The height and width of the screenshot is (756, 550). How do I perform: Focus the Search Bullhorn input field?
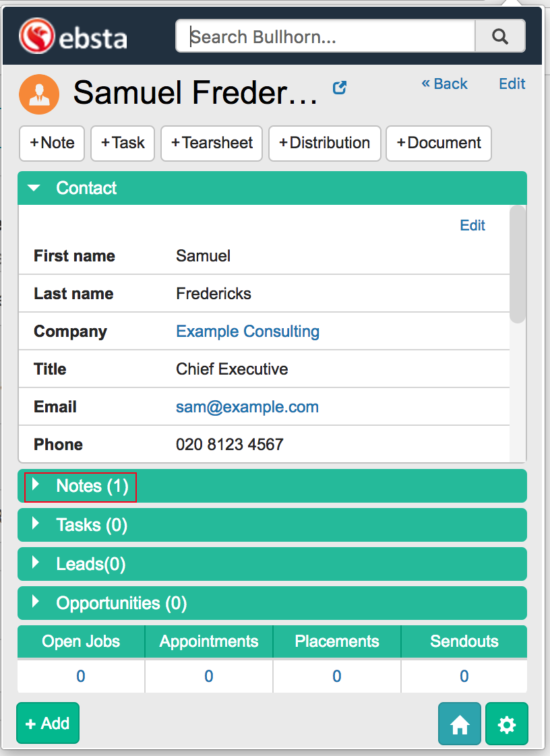(325, 36)
